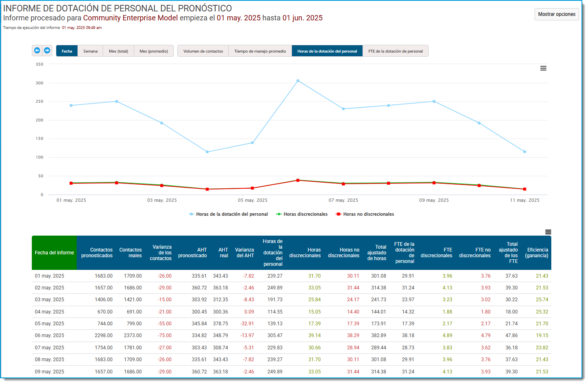Select the Semana grouping tab
Screen dimensions: 588x384
click(91, 51)
